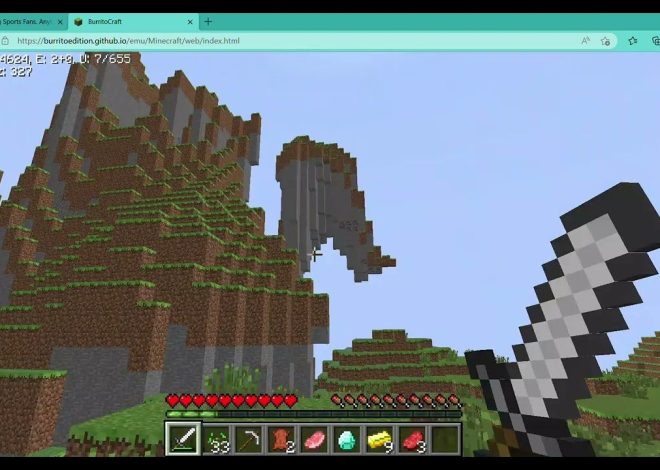Add this page to favorites star icon
660x470 pixels.
(x=605, y=41)
